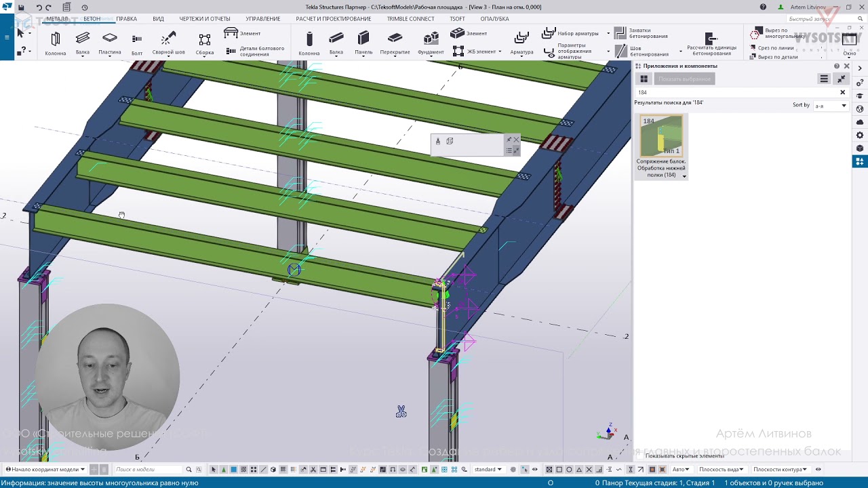Open rebar display parameters (Параметры отображения арматуры)

click(570, 52)
